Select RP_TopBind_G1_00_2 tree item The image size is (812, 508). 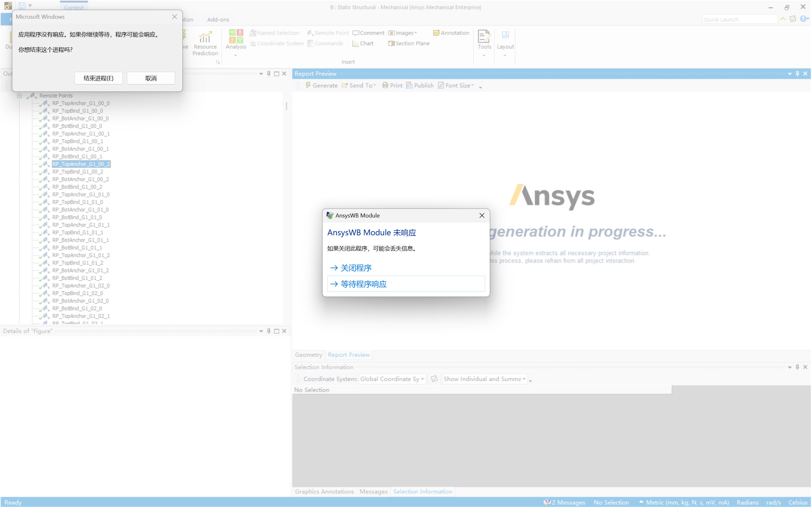click(77, 172)
